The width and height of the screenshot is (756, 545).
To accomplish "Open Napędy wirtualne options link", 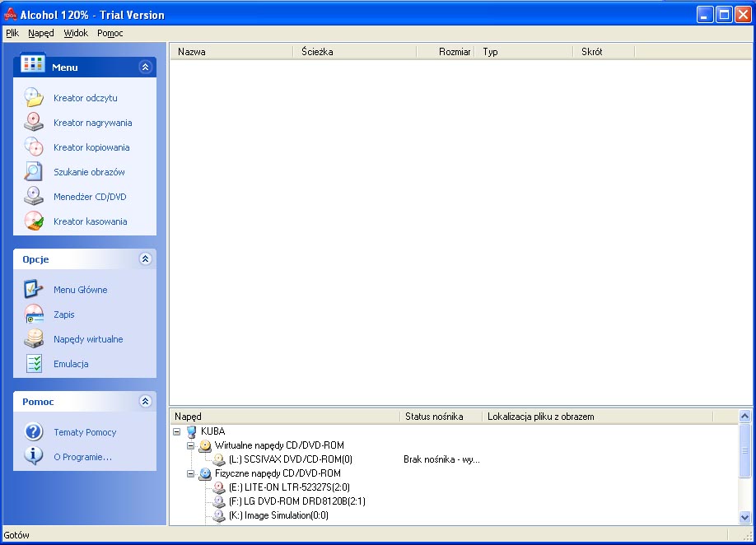I will tap(88, 339).
